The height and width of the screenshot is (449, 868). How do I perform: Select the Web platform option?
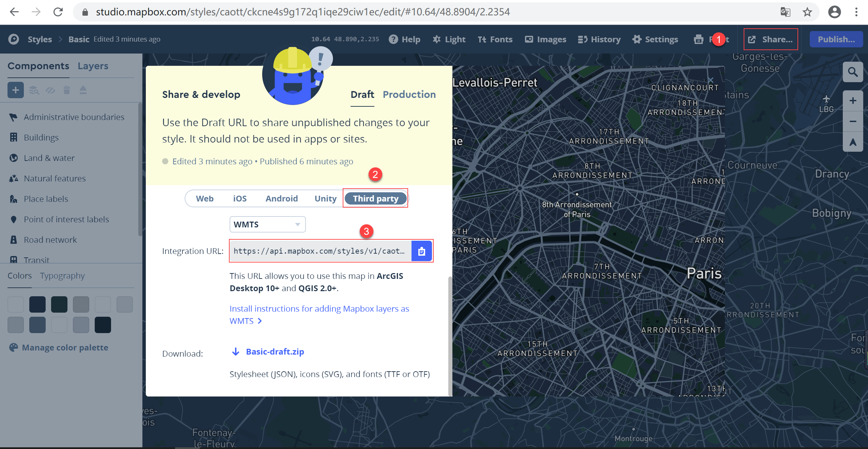[204, 198]
